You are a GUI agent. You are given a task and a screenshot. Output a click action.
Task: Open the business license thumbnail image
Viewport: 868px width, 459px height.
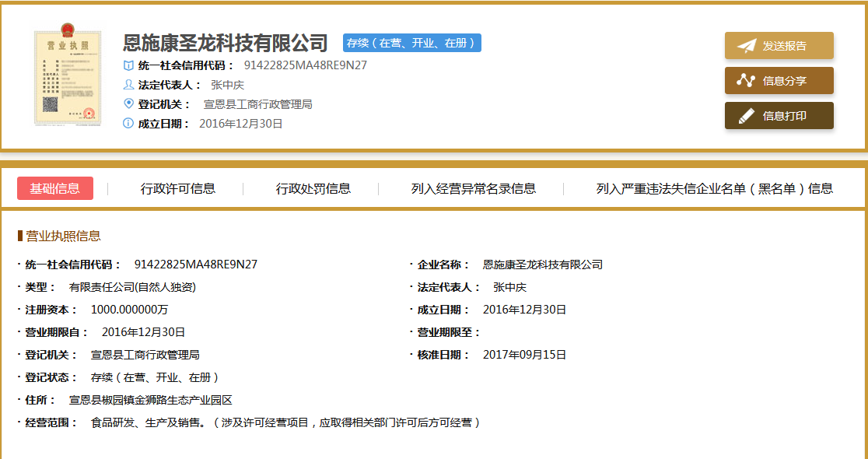(68, 77)
